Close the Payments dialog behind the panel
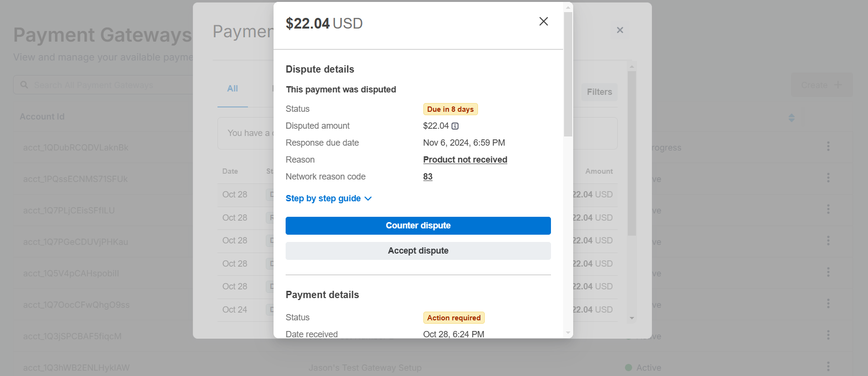This screenshot has width=868, height=376. tap(620, 30)
